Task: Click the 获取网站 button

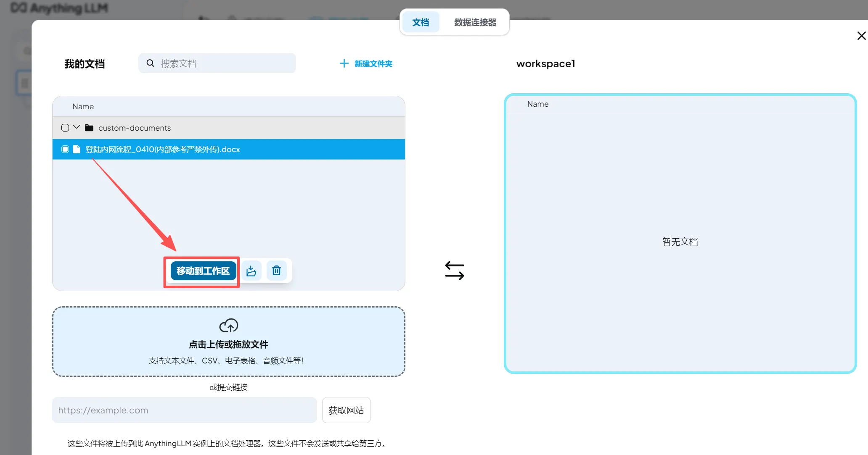Action: point(346,410)
